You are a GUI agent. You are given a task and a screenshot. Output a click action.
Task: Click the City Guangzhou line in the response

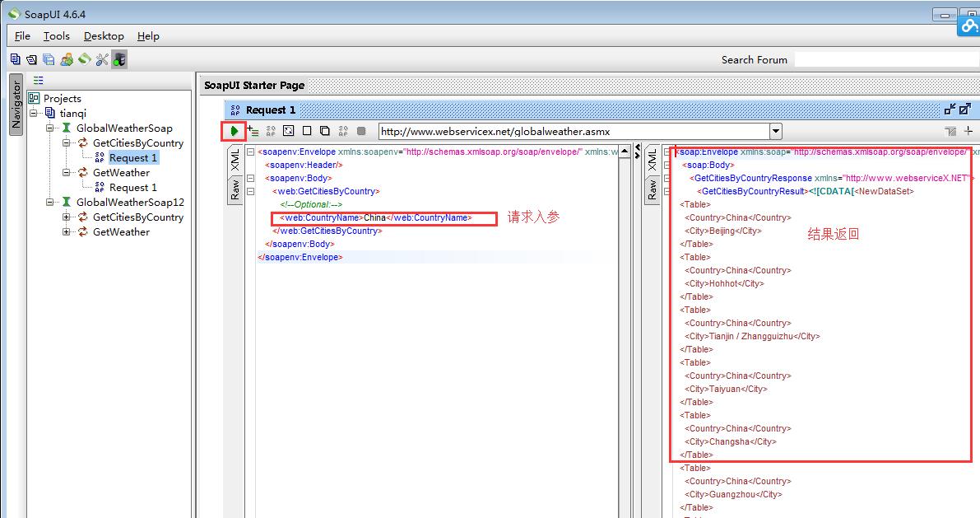coord(733,494)
